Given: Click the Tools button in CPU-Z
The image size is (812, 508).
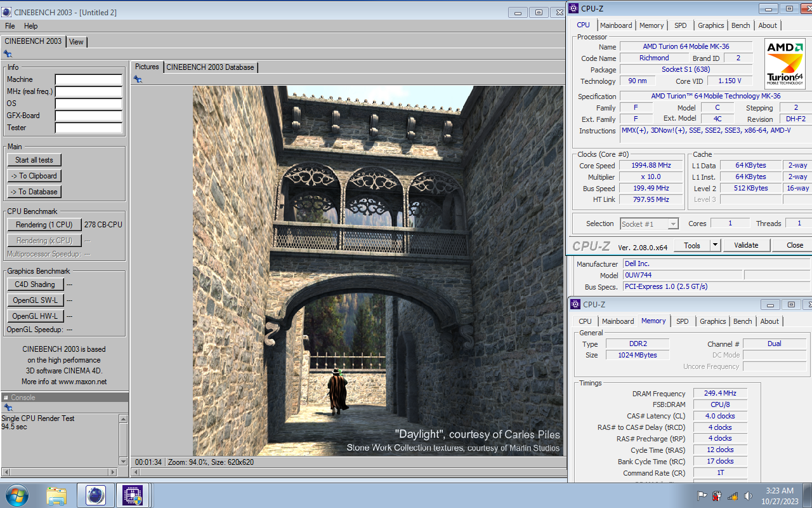Looking at the screenshot, I should 691,245.
